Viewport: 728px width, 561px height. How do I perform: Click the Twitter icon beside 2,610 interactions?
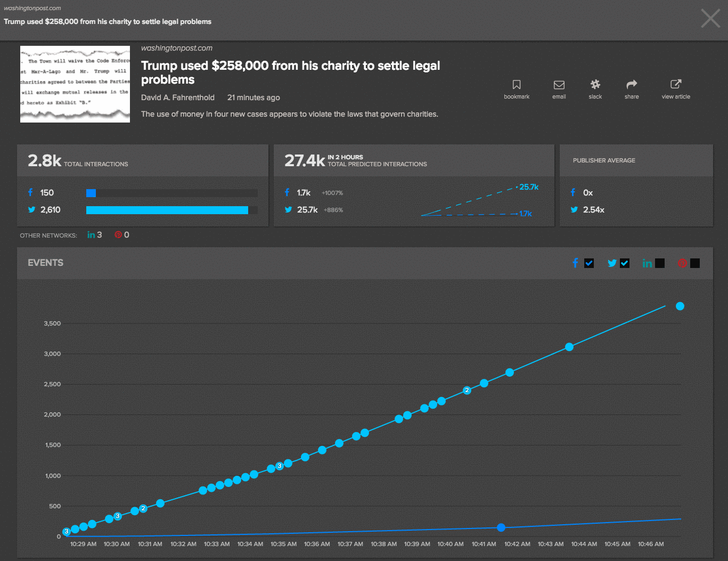tap(31, 210)
